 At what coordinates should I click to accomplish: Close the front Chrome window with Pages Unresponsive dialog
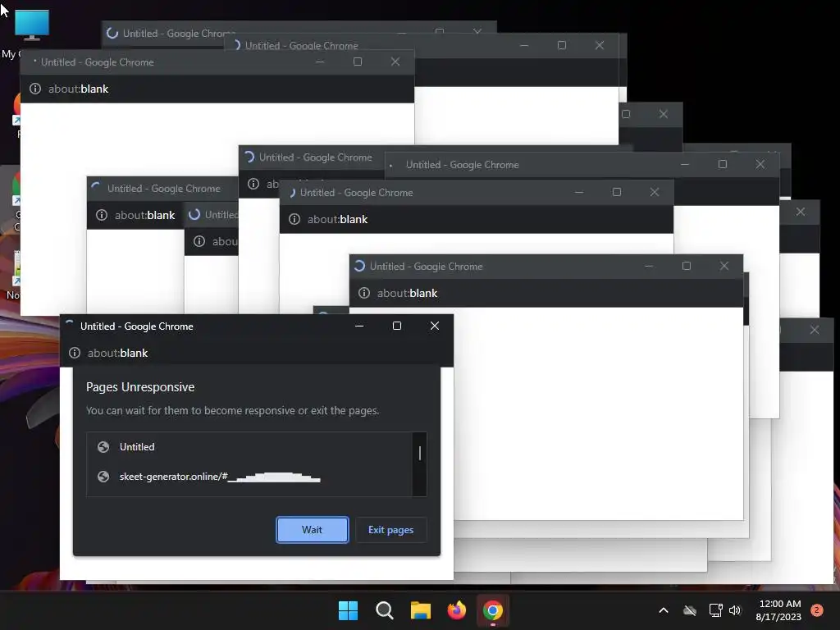435,326
